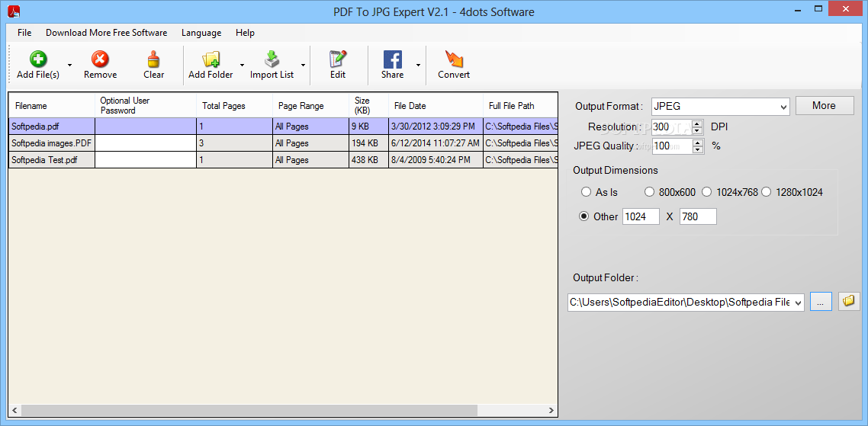Image resolution: width=868 pixels, height=426 pixels.
Task: Click the browse (...) output folder button
Action: pos(821,302)
